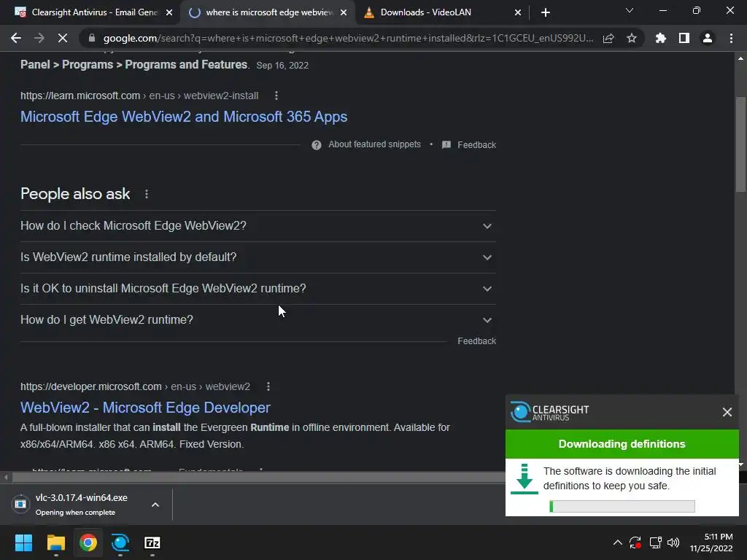The image size is (747, 560).
Task: Expand 'Is it OK to uninstall' question
Action: (x=258, y=289)
